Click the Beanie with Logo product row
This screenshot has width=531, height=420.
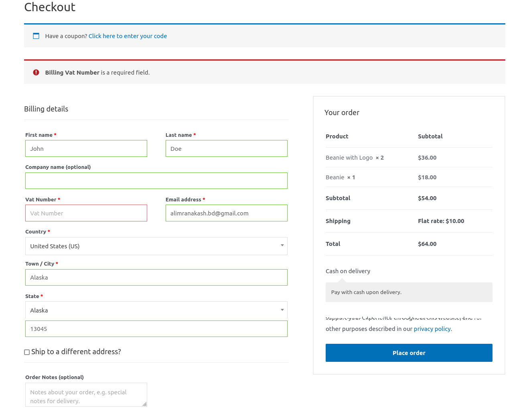[x=409, y=157]
